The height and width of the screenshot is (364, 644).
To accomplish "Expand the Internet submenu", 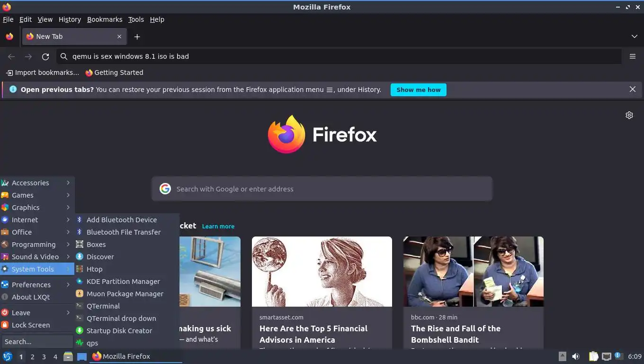I will click(x=37, y=220).
